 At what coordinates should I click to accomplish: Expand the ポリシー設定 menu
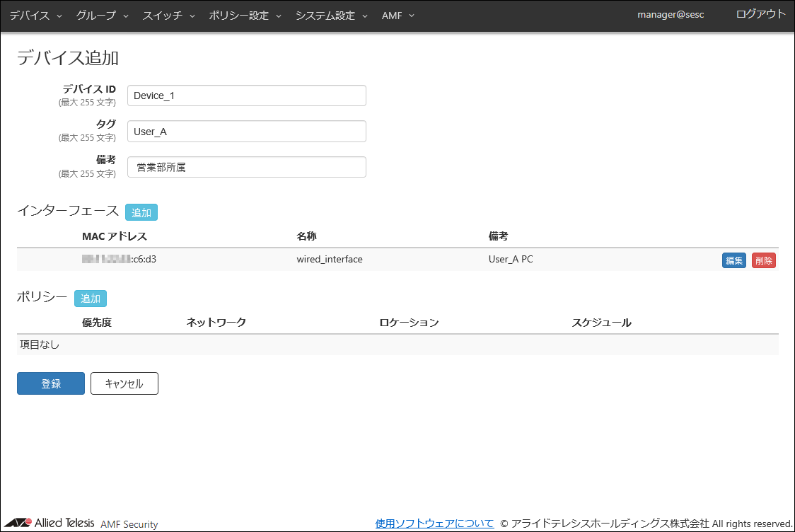coord(245,16)
